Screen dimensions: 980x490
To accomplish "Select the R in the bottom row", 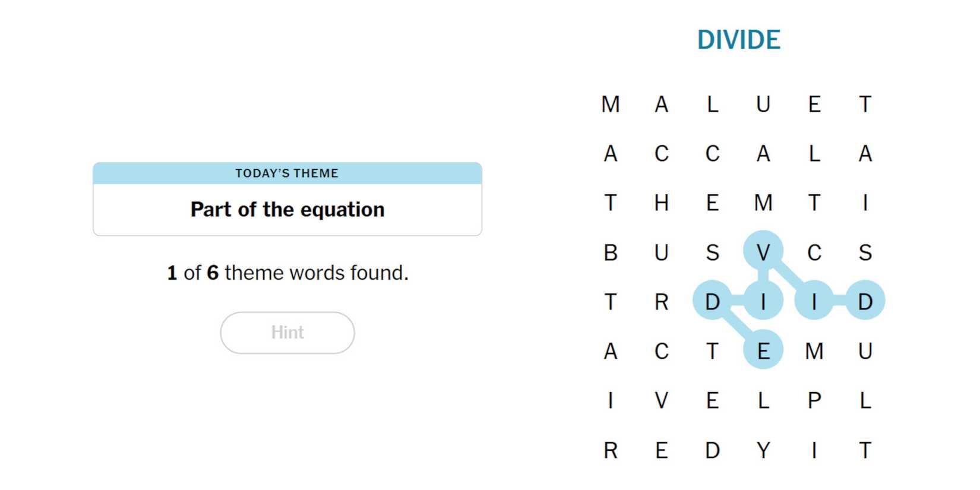I will [x=611, y=450].
